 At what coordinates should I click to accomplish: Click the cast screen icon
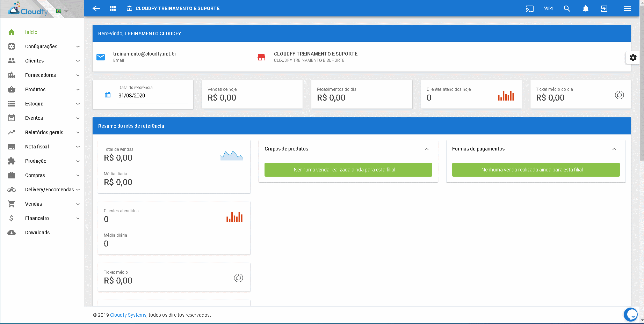(529, 9)
